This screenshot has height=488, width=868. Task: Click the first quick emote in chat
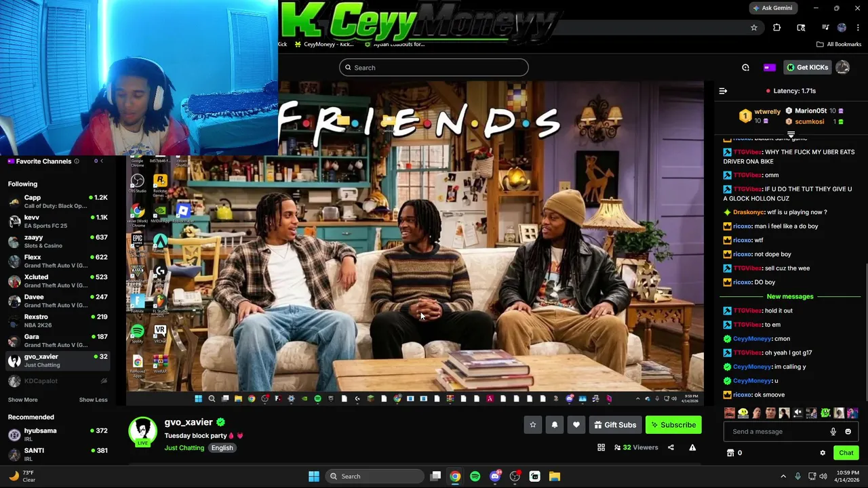730,413
